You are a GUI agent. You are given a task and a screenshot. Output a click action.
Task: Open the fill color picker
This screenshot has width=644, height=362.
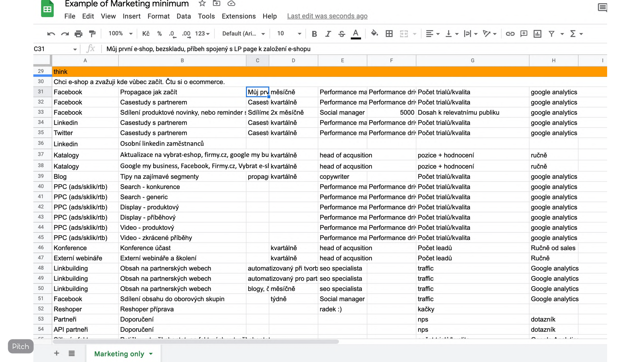pos(374,33)
